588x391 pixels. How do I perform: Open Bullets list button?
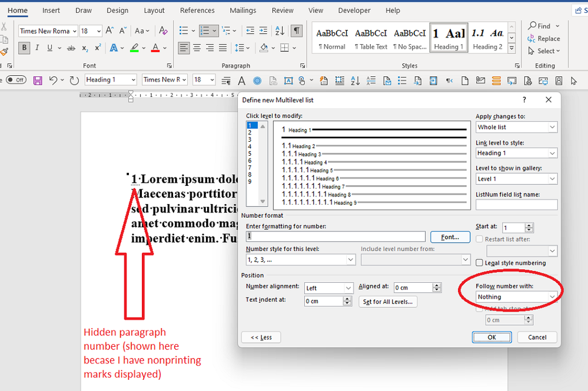(184, 31)
